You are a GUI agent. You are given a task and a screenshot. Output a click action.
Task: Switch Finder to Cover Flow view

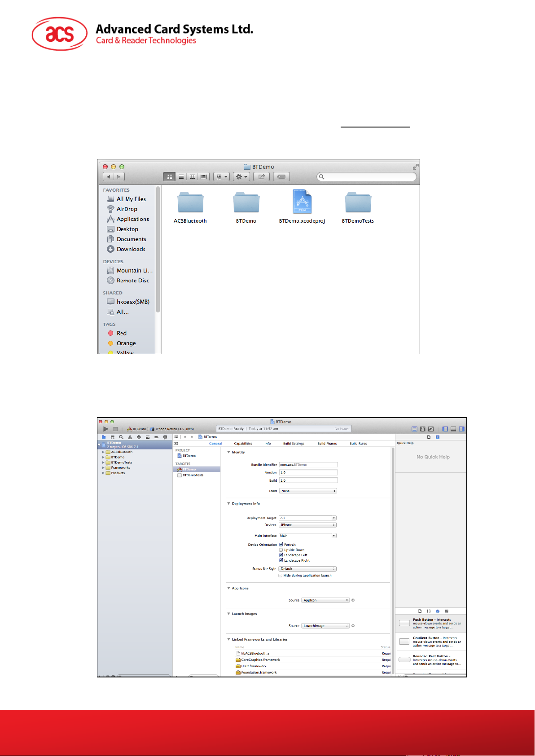[204, 177]
